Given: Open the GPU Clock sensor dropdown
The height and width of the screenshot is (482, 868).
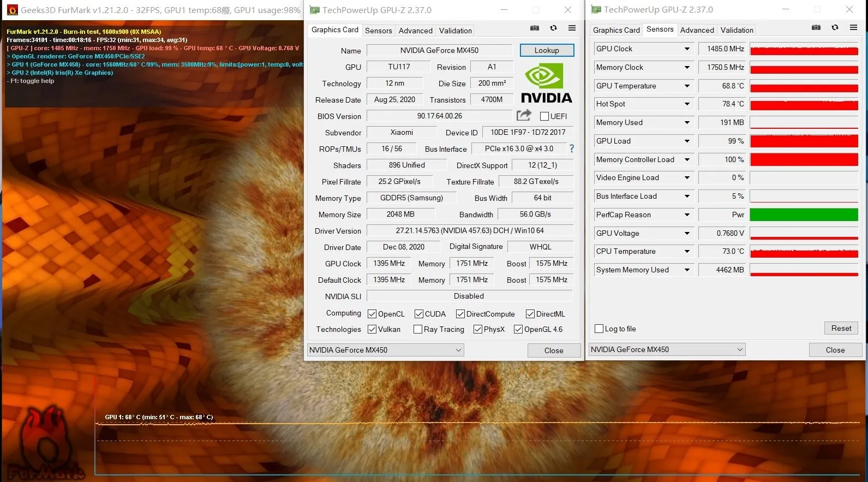Looking at the screenshot, I should 687,49.
